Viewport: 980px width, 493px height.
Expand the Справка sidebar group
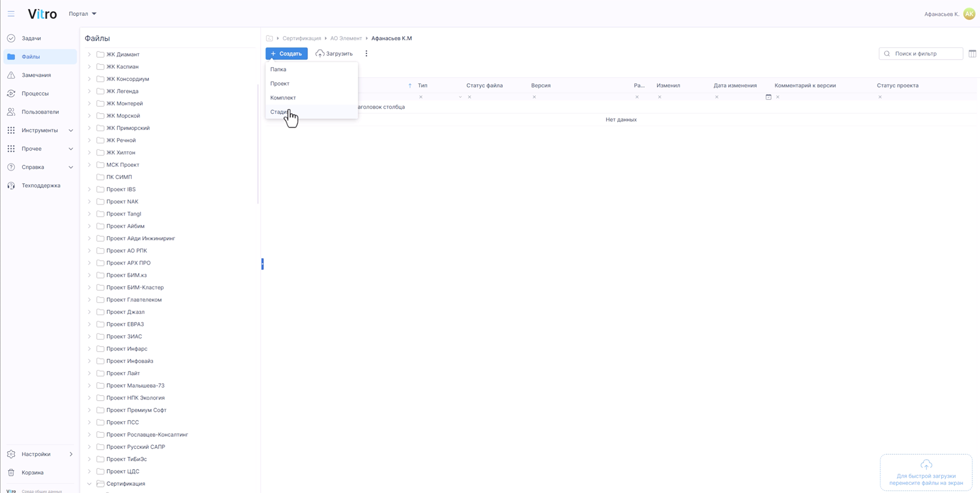[71, 167]
